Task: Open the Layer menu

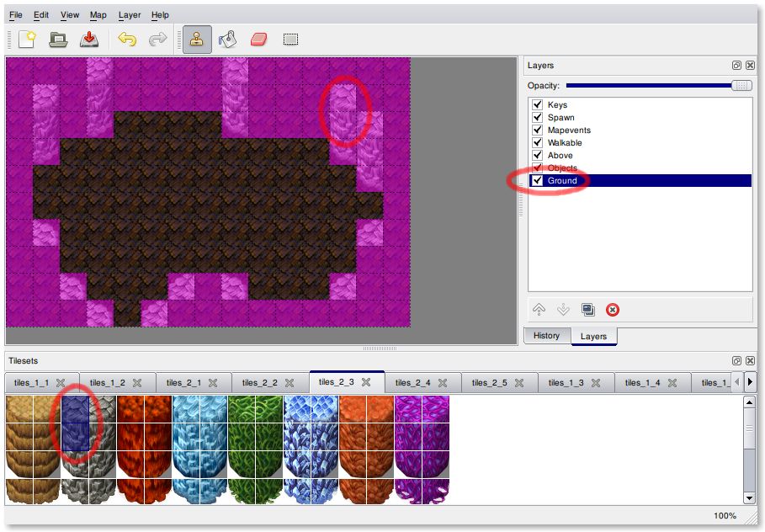Action: click(130, 15)
